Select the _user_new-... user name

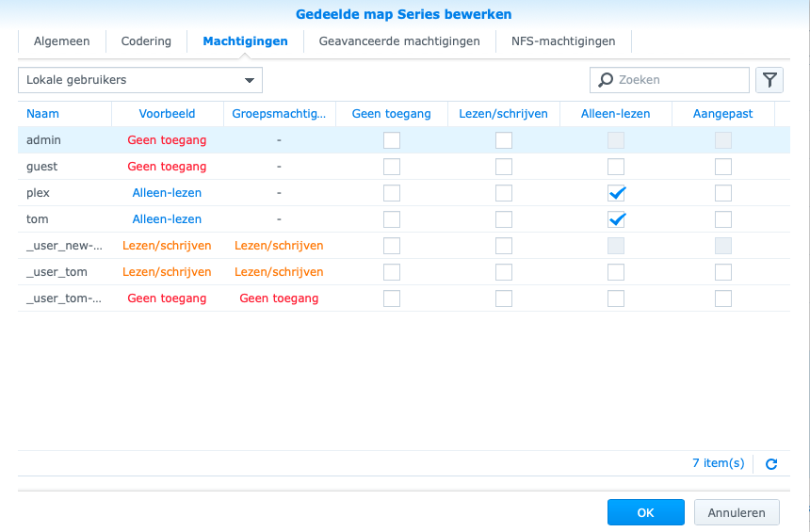click(65, 246)
